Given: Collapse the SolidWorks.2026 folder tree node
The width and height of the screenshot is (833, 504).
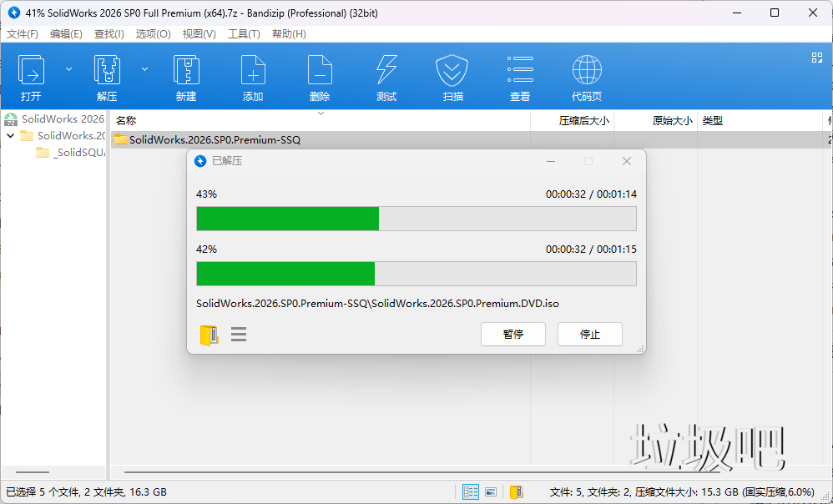Looking at the screenshot, I should tap(11, 135).
